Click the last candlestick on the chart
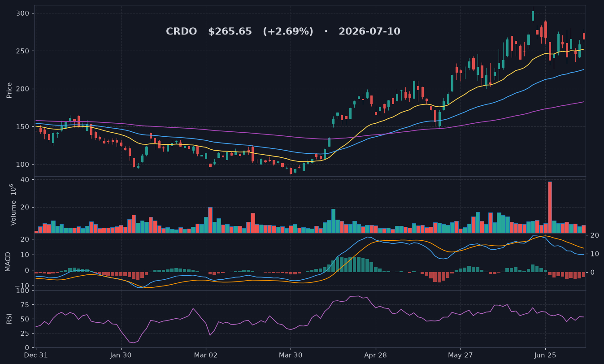Screen dimensions: 604x364 (x=584, y=36)
